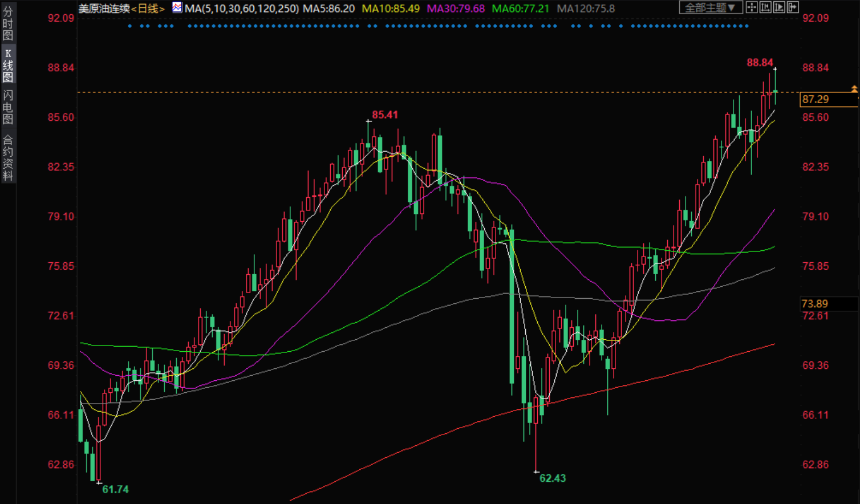
Task: Click the current price box 87.29
Action: (816, 99)
